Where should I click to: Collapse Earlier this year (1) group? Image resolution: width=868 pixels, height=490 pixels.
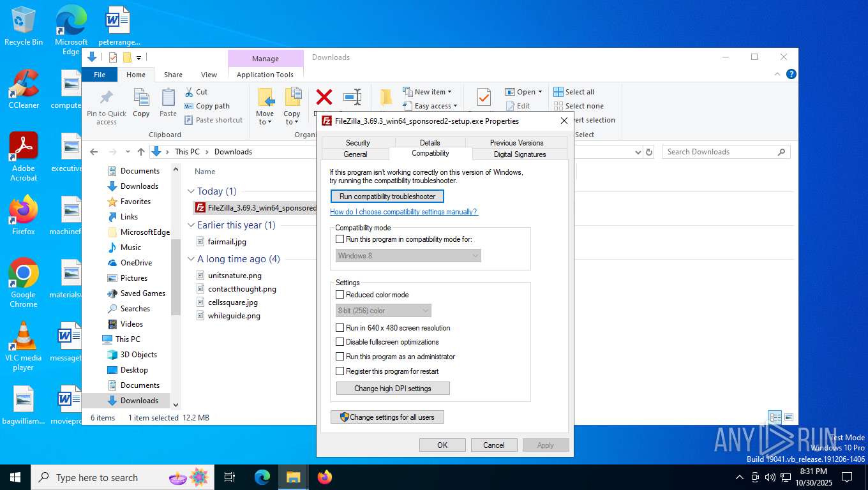191,225
